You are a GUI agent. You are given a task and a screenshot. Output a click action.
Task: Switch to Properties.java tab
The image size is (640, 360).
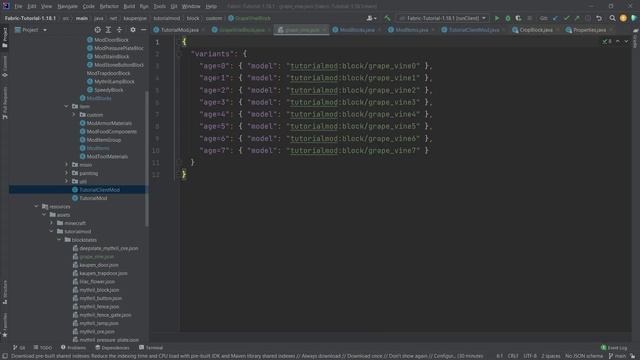pos(589,30)
